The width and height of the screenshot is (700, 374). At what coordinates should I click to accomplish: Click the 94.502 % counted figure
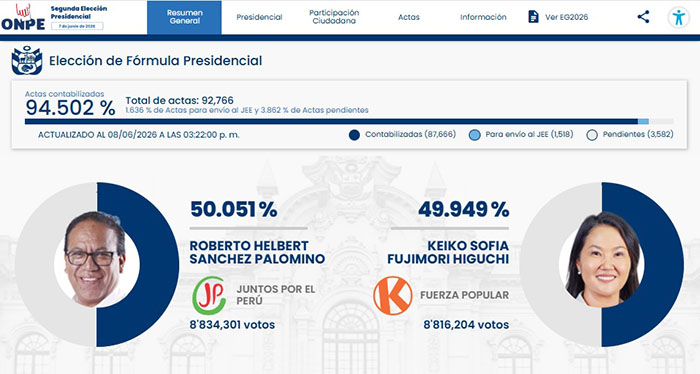coord(70,108)
